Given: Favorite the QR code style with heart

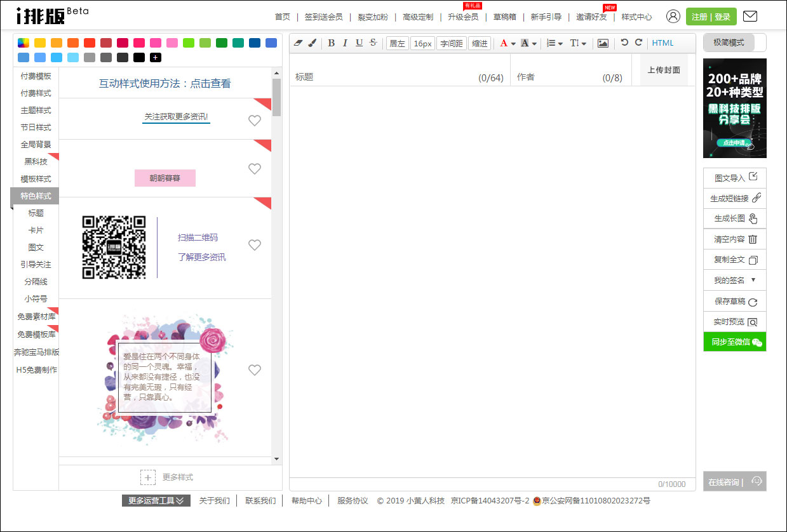Looking at the screenshot, I should click(255, 245).
